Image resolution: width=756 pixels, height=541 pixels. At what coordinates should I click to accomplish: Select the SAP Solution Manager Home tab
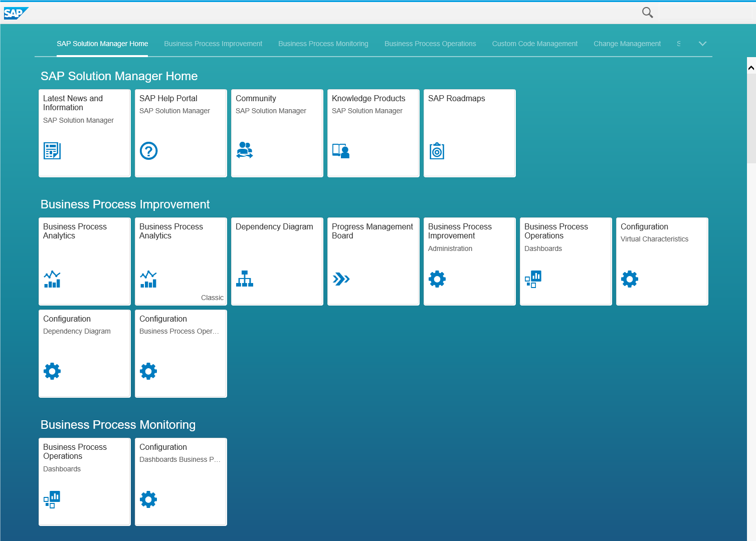point(102,44)
